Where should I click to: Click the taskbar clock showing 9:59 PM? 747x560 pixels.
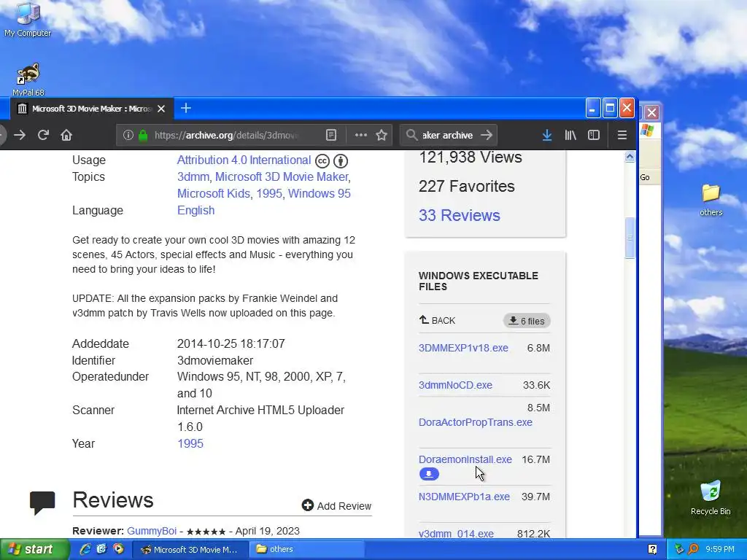coord(719,549)
